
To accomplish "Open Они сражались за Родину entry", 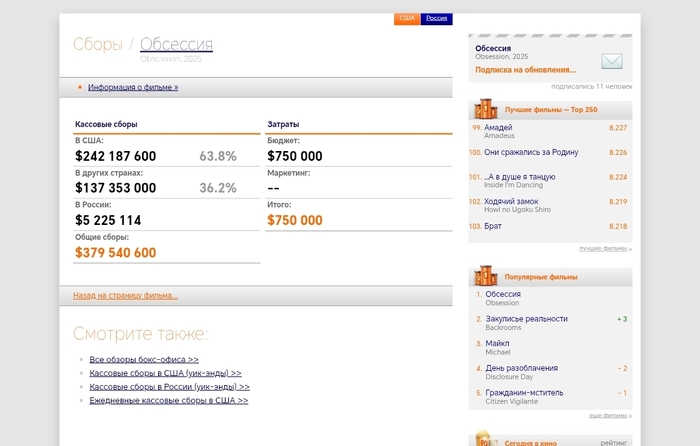I will [x=531, y=152].
